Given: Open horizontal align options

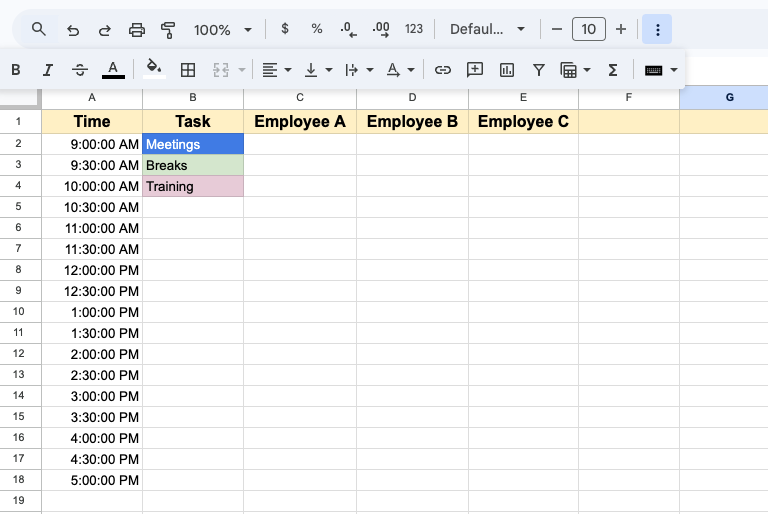Looking at the screenshot, I should pos(276,70).
